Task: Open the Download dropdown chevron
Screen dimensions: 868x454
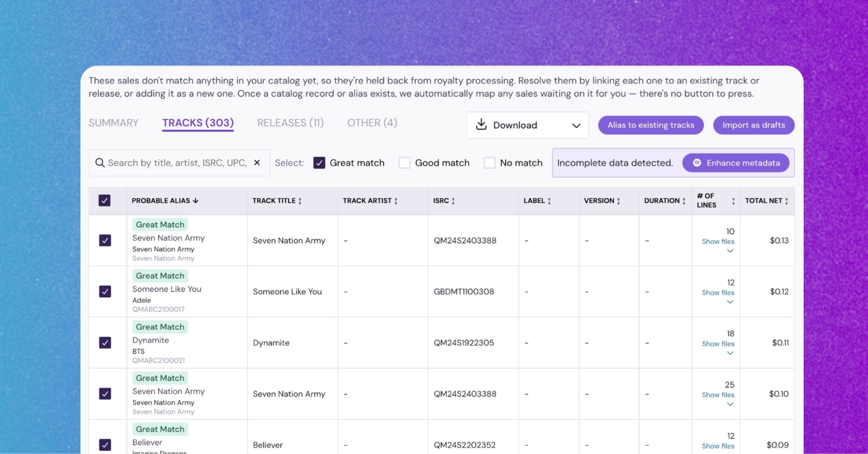Action: (x=576, y=125)
